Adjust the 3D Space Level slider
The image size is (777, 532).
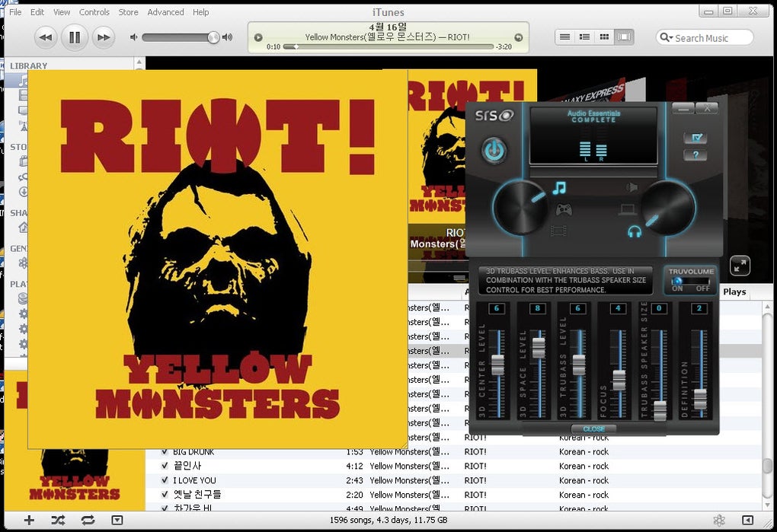click(x=538, y=347)
